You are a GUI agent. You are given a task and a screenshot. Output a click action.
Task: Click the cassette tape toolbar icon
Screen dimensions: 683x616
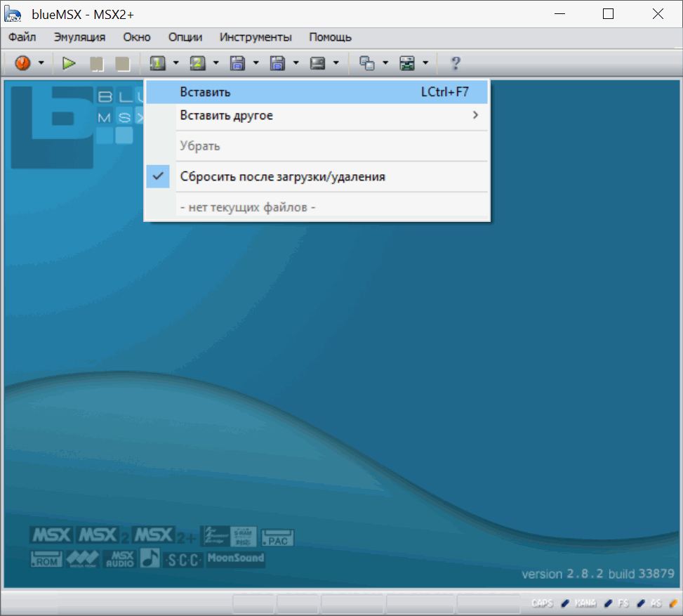317,63
